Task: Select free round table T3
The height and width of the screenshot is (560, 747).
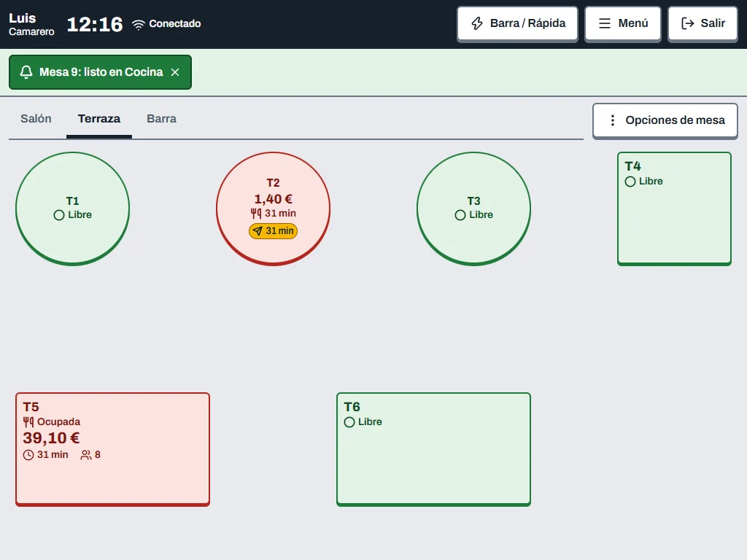Action: tap(473, 209)
